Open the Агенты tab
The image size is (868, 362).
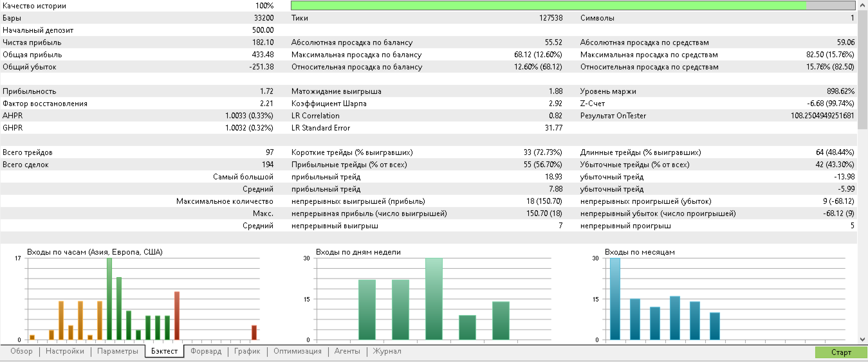point(347,352)
